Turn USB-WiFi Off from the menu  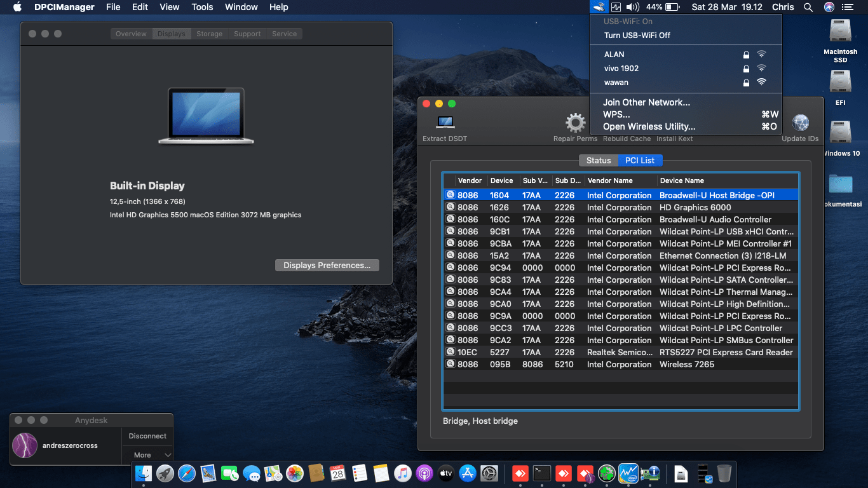click(x=637, y=36)
